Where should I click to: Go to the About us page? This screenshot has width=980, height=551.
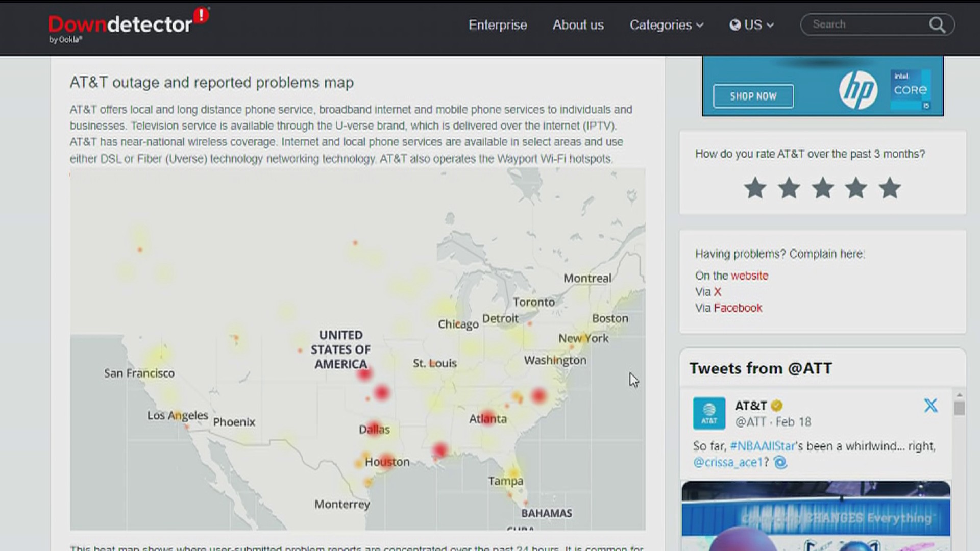(578, 25)
